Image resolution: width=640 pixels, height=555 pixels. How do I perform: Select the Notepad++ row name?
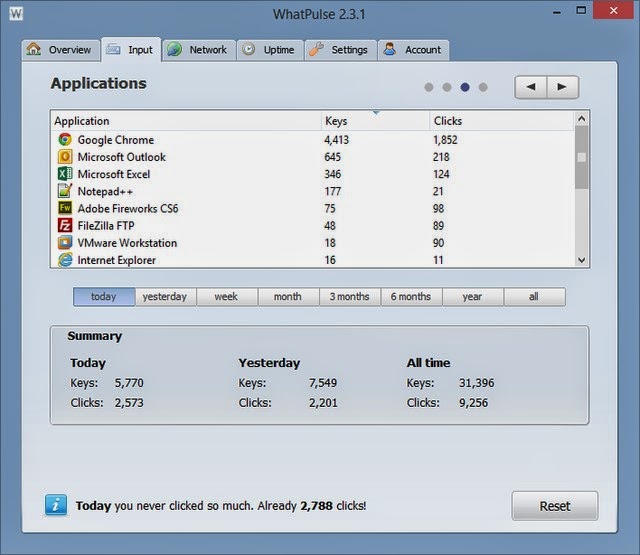coord(105,191)
